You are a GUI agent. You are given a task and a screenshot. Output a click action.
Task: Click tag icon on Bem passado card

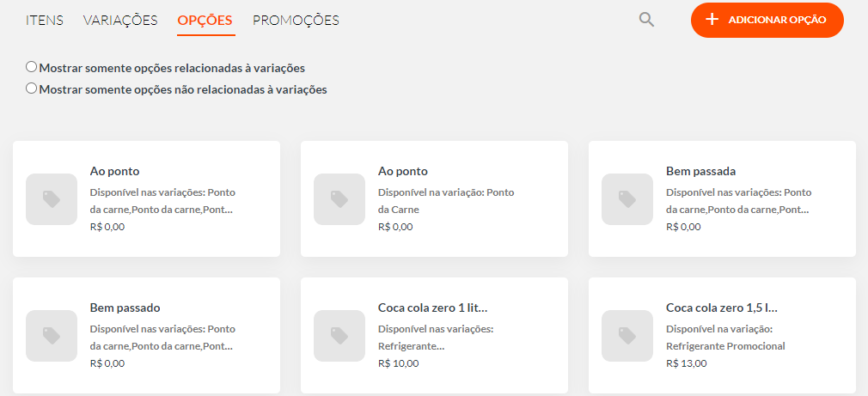(52, 336)
